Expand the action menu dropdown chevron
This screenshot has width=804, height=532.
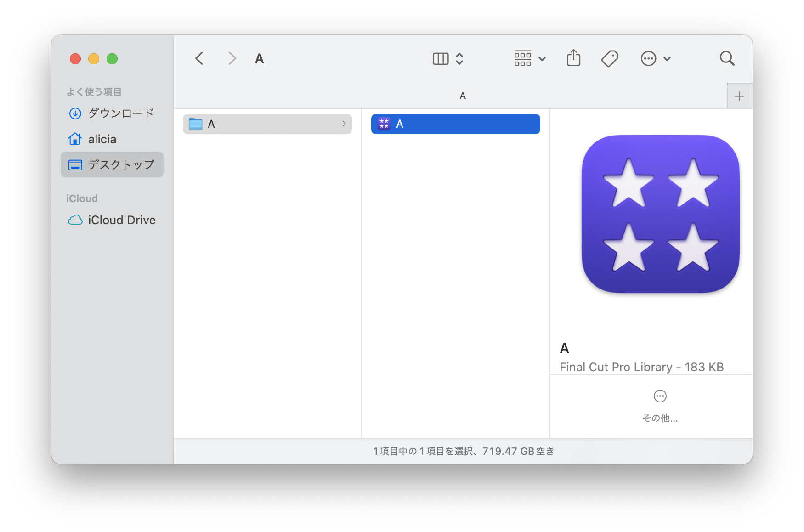[667, 59]
